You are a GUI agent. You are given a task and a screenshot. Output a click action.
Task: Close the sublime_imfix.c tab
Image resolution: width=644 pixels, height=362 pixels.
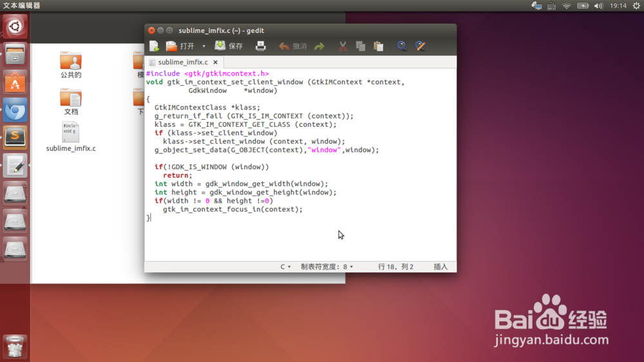pyautogui.click(x=215, y=62)
